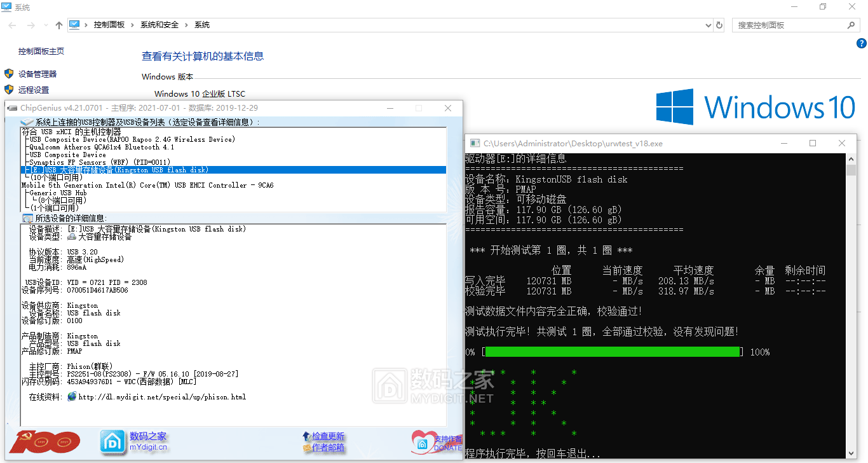Open 远程设置 in the sidebar
Image resolution: width=868 pixels, height=463 pixels.
34,90
